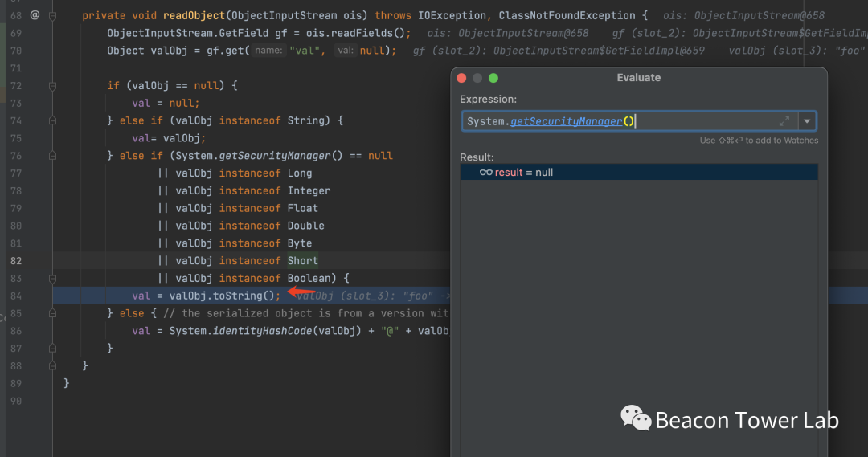The width and height of the screenshot is (868, 457).
Task: Click the readFields() call on line 69
Action: 368,33
